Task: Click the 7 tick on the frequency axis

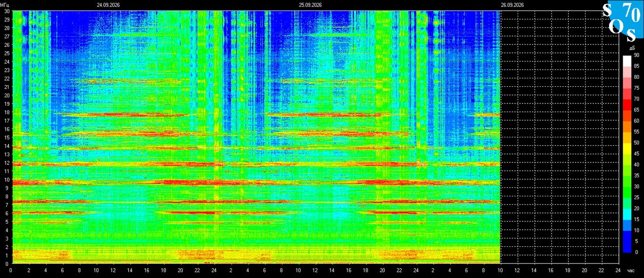Action: [x=8, y=205]
